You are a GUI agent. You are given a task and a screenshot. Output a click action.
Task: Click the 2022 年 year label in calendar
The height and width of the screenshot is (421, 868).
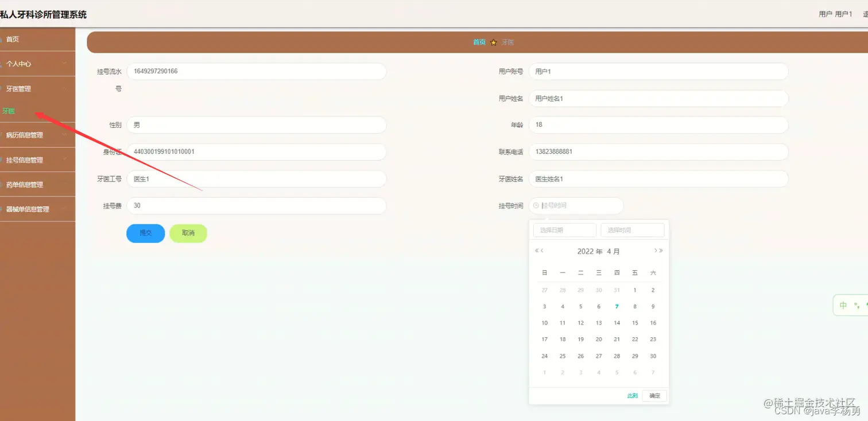590,251
